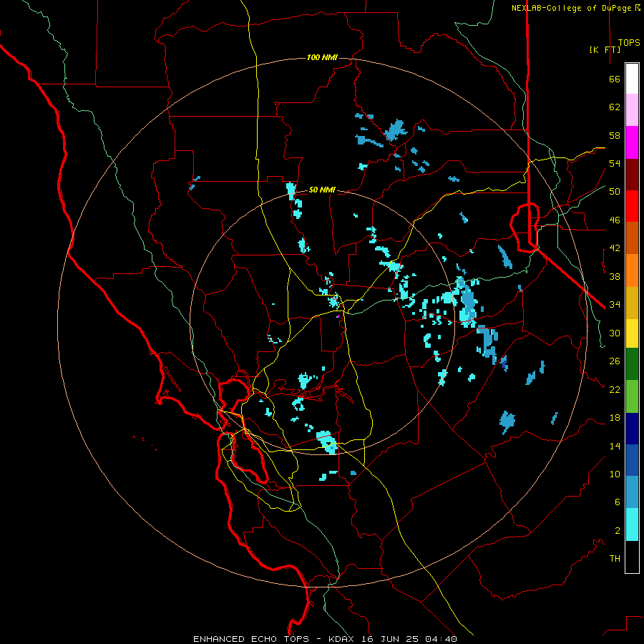The width and height of the screenshot is (644, 644).
Task: Click legend value 58
Action: pyautogui.click(x=615, y=135)
